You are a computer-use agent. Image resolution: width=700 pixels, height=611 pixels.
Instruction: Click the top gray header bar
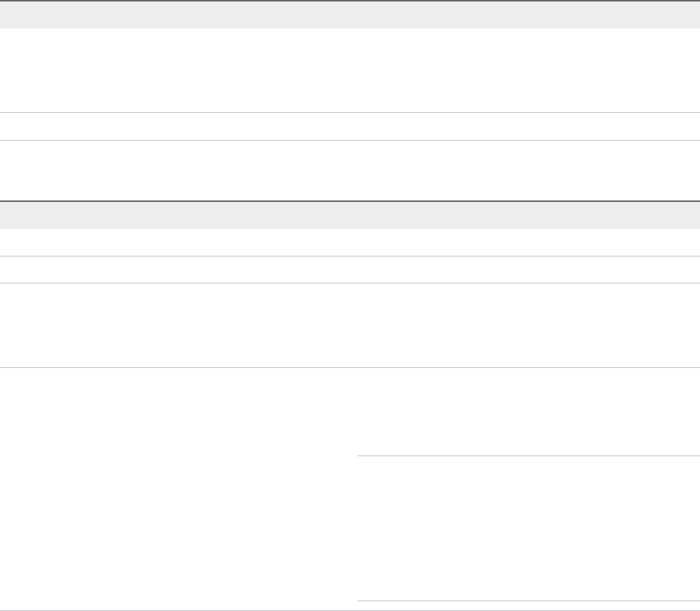pos(350,15)
